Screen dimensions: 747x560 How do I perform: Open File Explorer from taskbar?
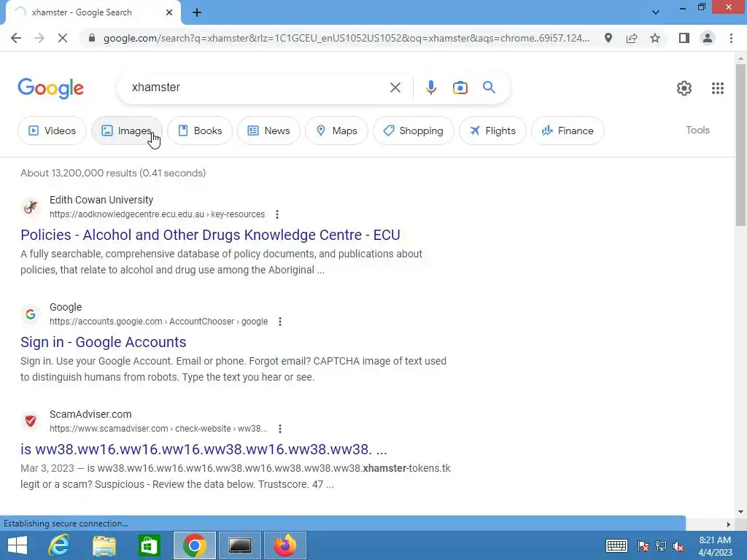pyautogui.click(x=104, y=545)
